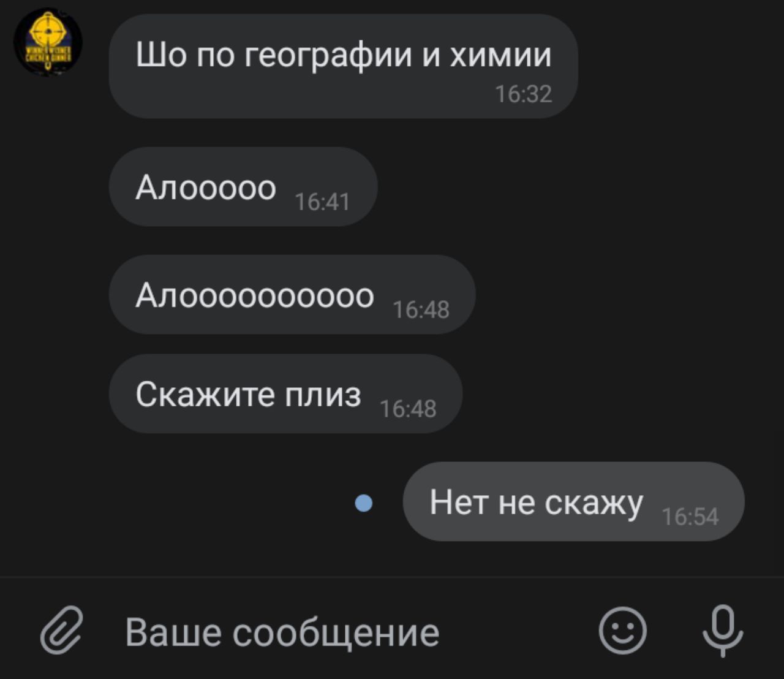
Task: Click the word "плиз" in fourth message
Action: 323,394
